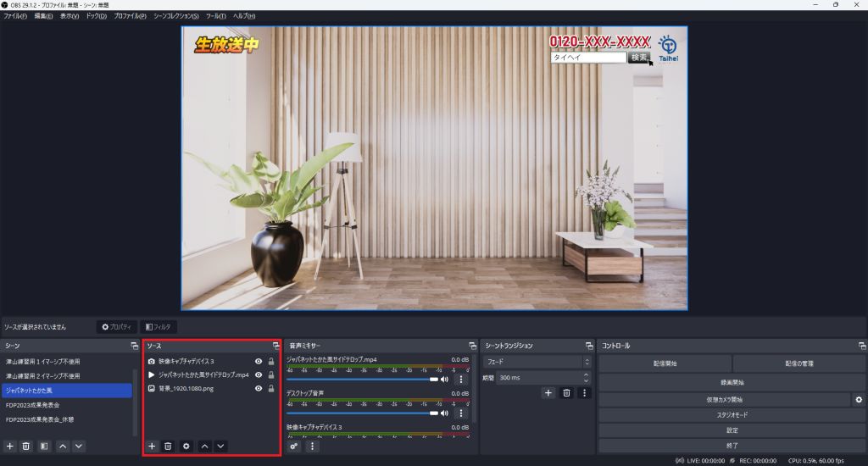Image resolution: width=868 pixels, height=466 pixels.
Task: Move scene down with the down arrow in シーン panel
Action: click(x=79, y=446)
